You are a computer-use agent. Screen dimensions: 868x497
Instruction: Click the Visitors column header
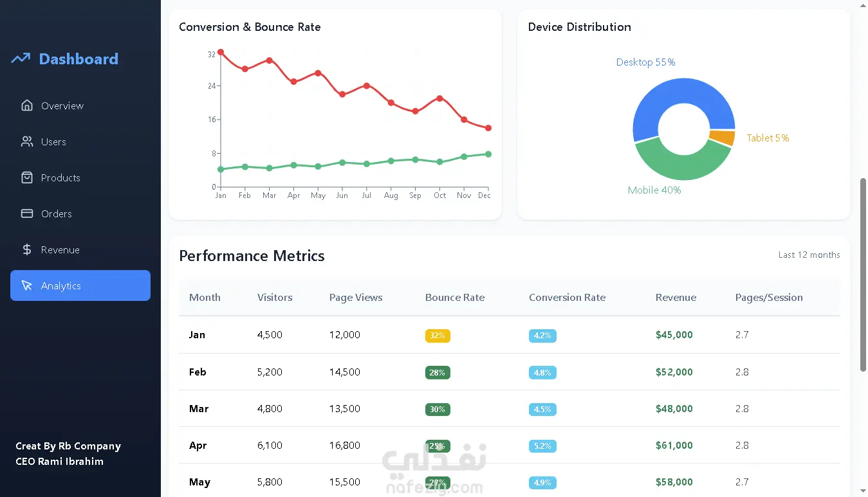coord(275,298)
